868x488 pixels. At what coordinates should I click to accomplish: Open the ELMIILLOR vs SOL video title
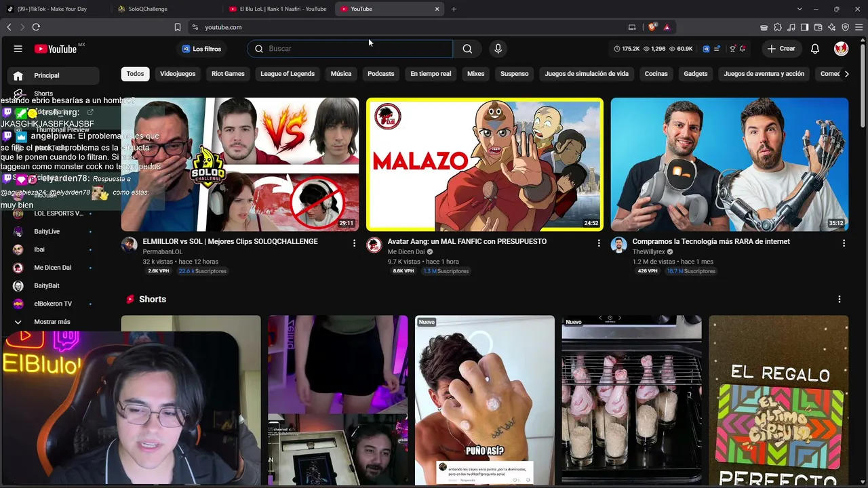230,241
